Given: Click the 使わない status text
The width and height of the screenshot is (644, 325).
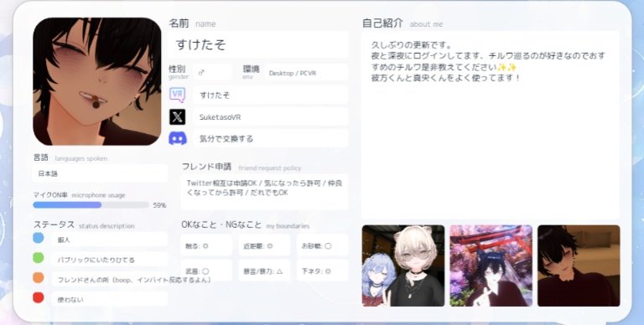Looking at the screenshot, I should coord(70,300).
